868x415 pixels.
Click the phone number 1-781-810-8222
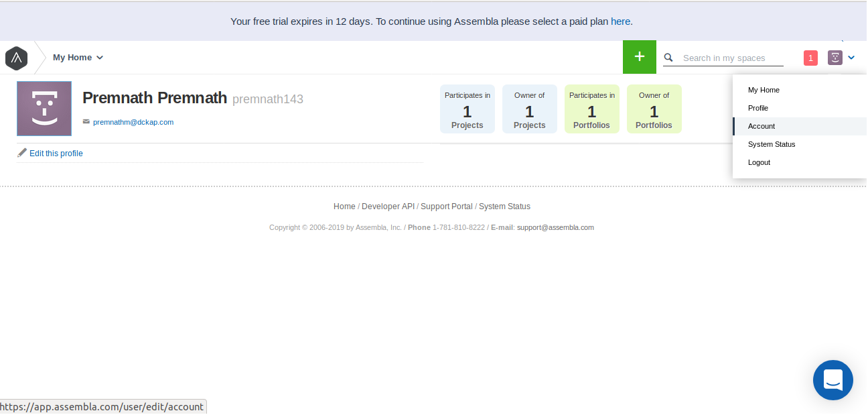coord(459,227)
